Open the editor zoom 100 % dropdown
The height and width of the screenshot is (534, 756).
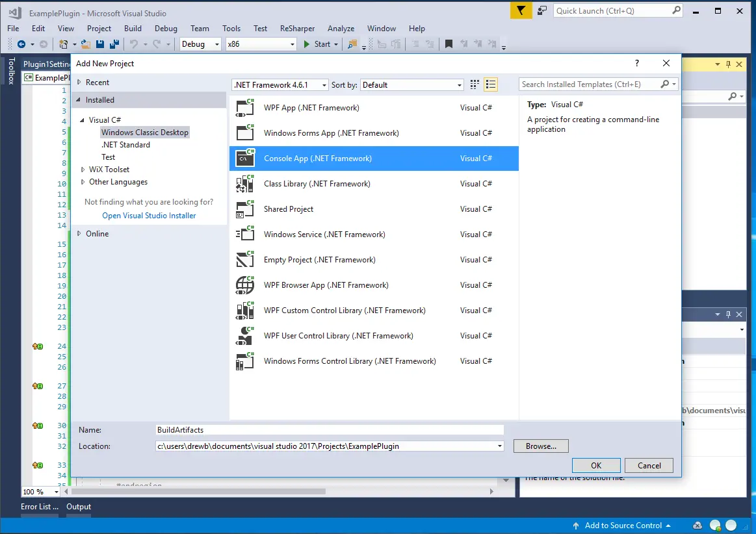click(57, 492)
